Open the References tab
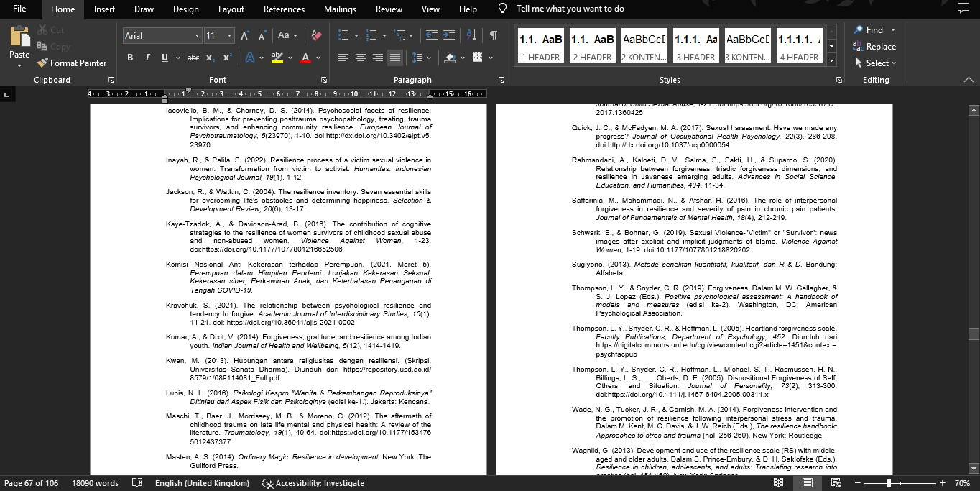 284,9
